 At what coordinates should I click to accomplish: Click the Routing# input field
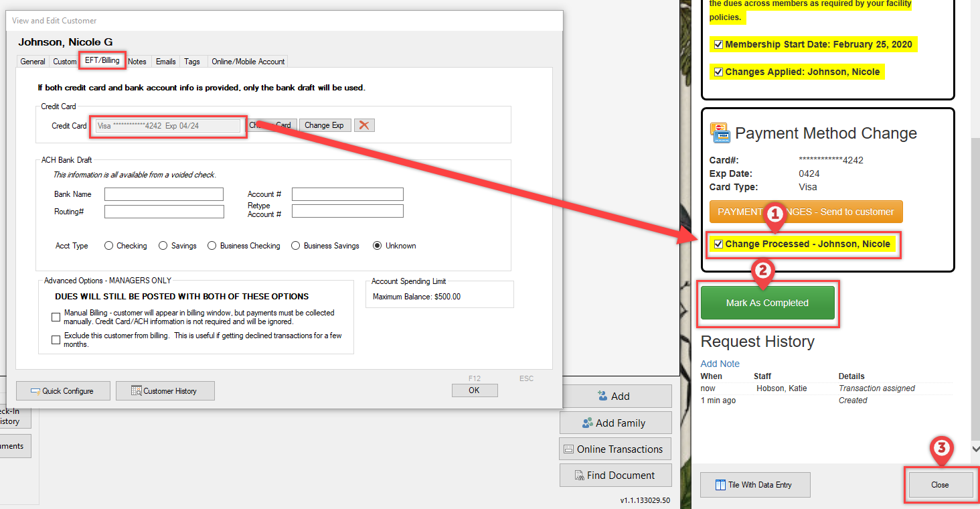point(164,212)
